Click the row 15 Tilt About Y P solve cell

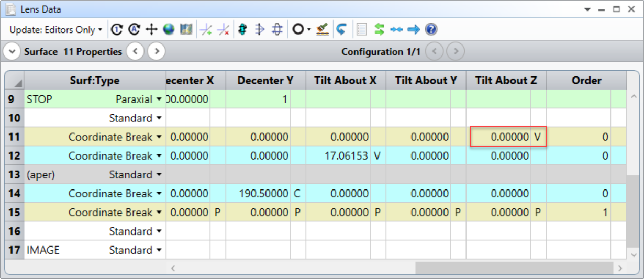pos(458,212)
